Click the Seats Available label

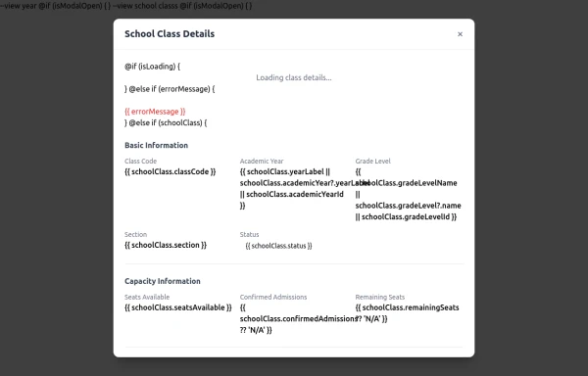click(x=147, y=297)
